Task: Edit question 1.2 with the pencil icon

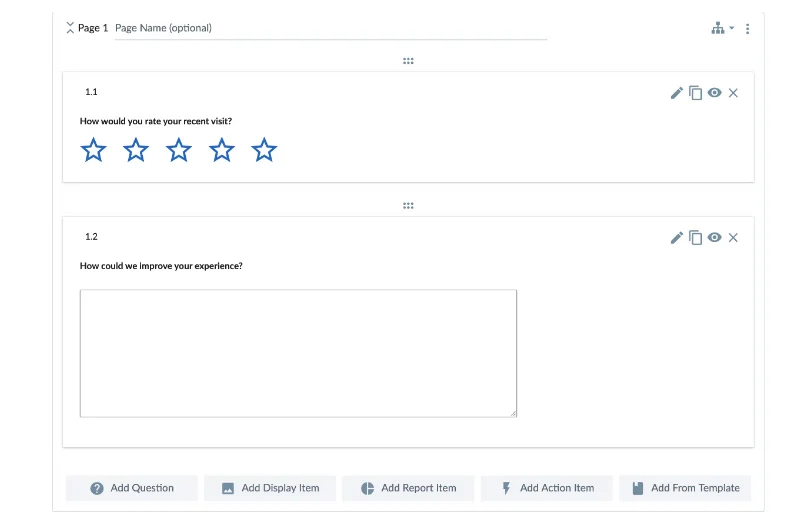Action: coord(677,237)
